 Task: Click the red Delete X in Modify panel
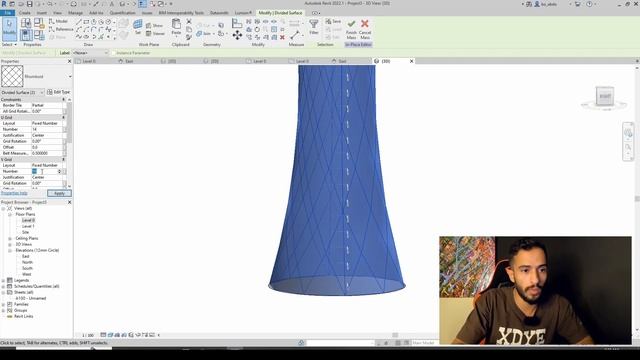(282, 37)
